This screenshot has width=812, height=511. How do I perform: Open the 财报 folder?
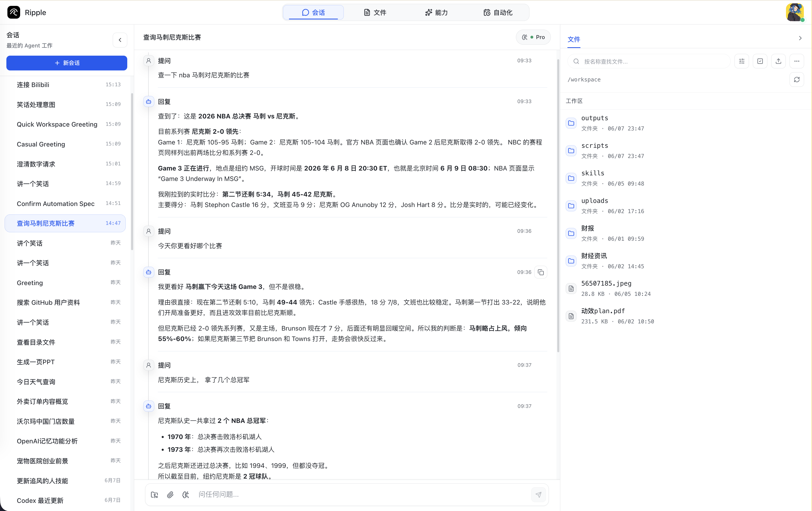point(685,233)
